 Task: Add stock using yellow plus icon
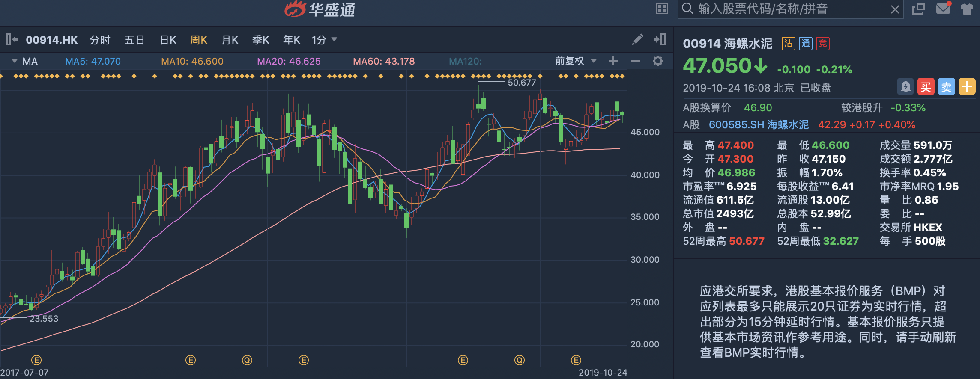click(967, 87)
